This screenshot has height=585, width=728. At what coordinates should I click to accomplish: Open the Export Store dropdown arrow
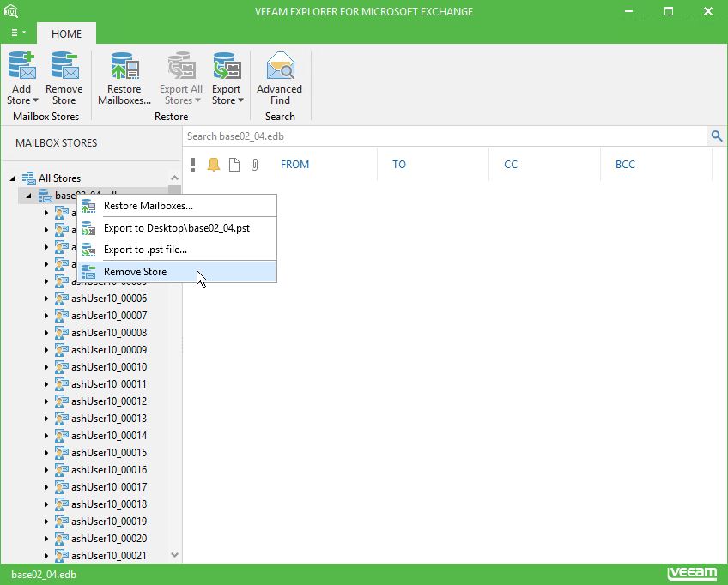click(x=240, y=100)
